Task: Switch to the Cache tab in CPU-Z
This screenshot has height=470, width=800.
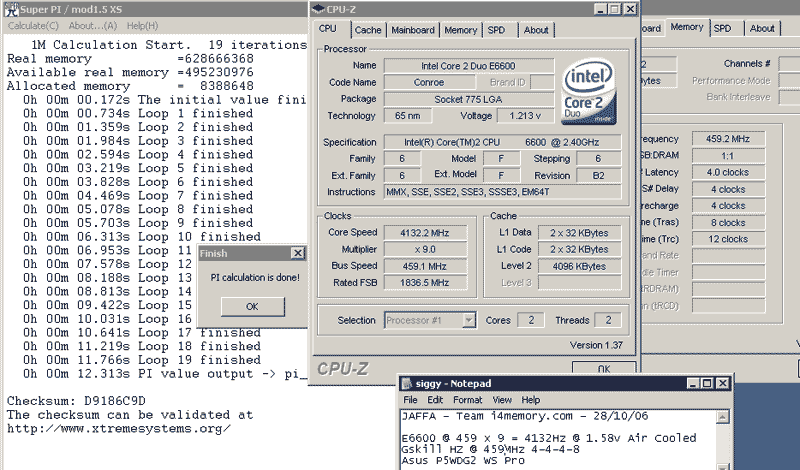Action: 367,30
